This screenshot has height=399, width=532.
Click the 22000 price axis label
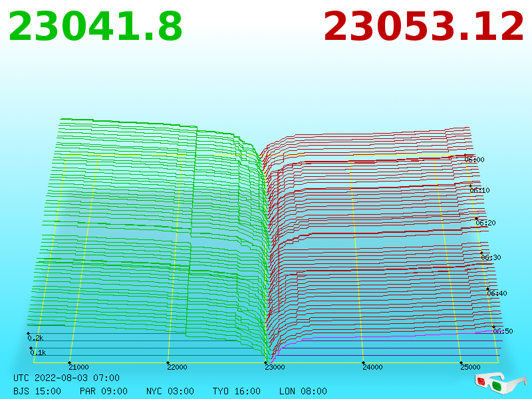[x=177, y=367]
